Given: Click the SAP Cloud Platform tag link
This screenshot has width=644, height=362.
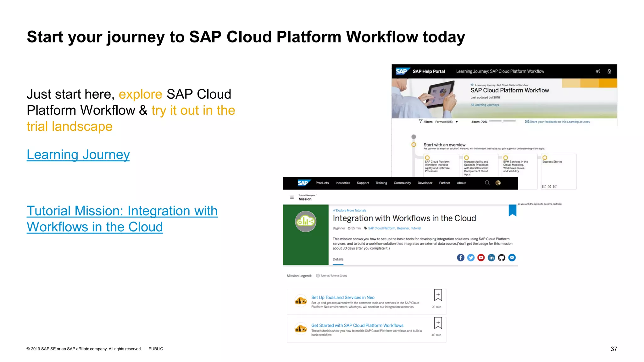Looking at the screenshot, I should tap(381, 228).
